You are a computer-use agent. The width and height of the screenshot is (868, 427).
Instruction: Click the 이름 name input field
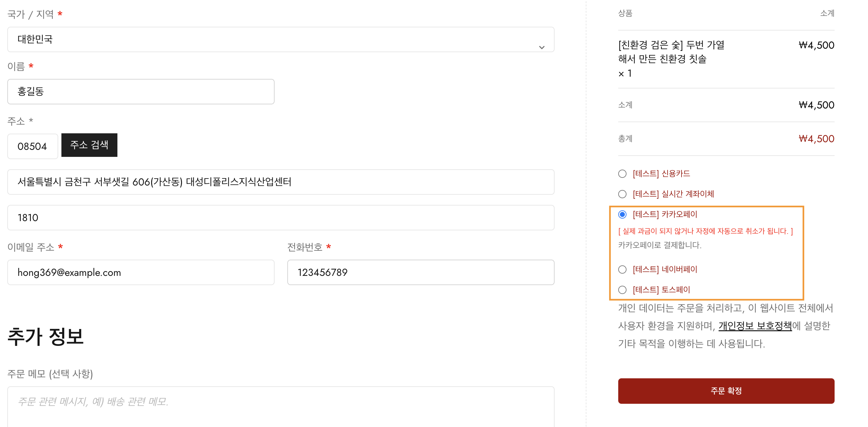click(141, 92)
